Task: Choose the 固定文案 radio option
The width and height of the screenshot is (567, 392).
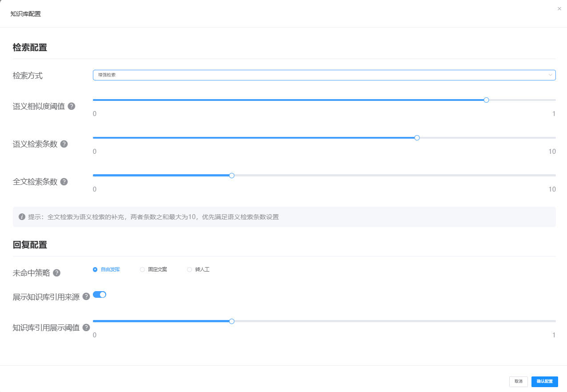Action: 142,269
